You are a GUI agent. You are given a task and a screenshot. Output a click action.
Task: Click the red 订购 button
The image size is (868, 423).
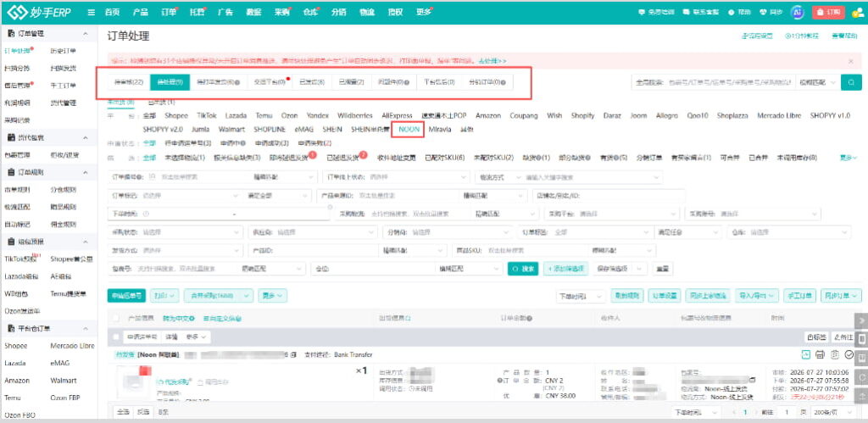[x=829, y=12]
